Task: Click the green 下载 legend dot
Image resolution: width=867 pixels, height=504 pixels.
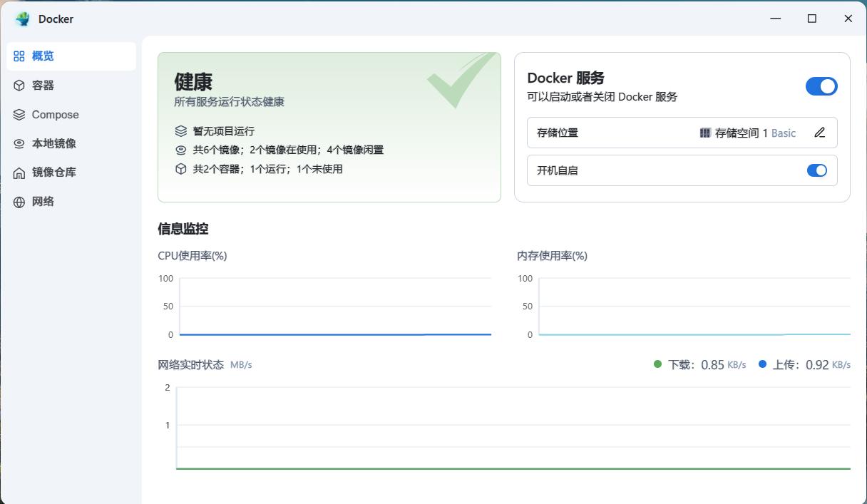Action: (657, 364)
